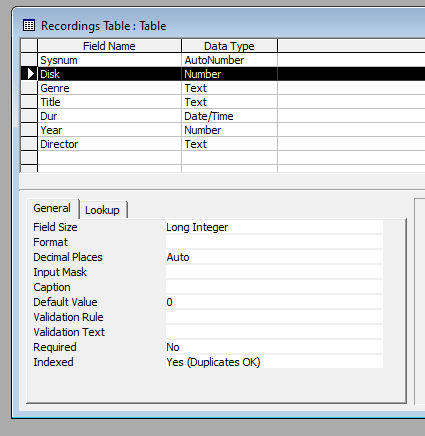Click the Indexed property Yes (Duplicates OK)
The width and height of the screenshot is (425, 436).
point(274,362)
